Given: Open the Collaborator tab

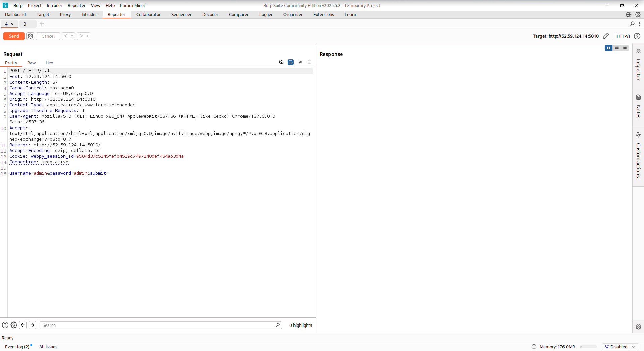Looking at the screenshot, I should tap(148, 14).
